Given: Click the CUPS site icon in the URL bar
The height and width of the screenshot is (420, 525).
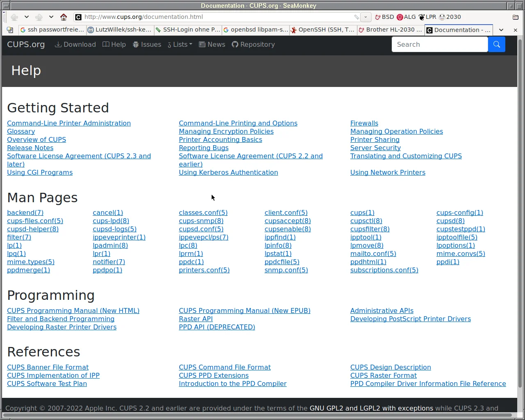Looking at the screenshot, I should (78, 17).
